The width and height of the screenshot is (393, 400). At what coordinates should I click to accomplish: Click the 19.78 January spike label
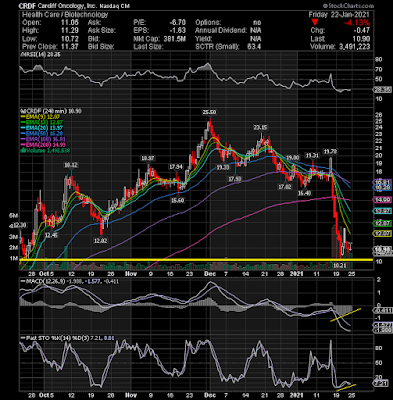pos(330,152)
